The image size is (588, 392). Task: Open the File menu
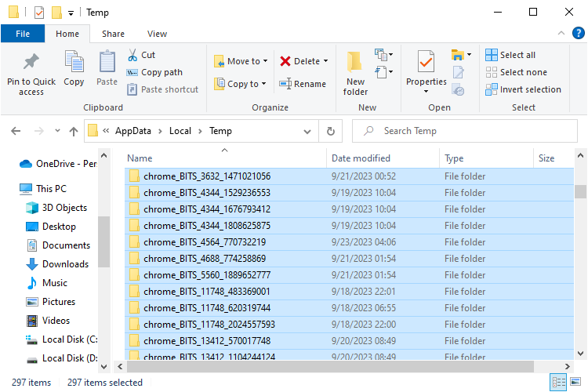click(23, 34)
